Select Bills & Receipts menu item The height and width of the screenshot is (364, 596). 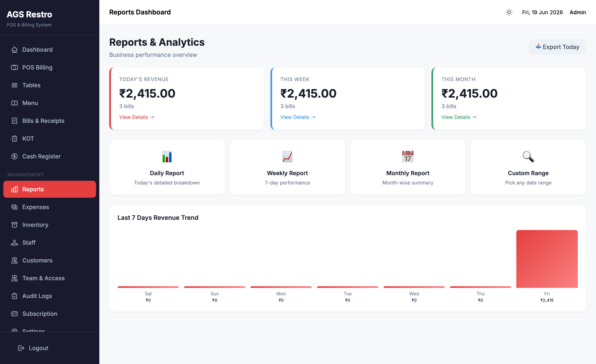[50, 121]
